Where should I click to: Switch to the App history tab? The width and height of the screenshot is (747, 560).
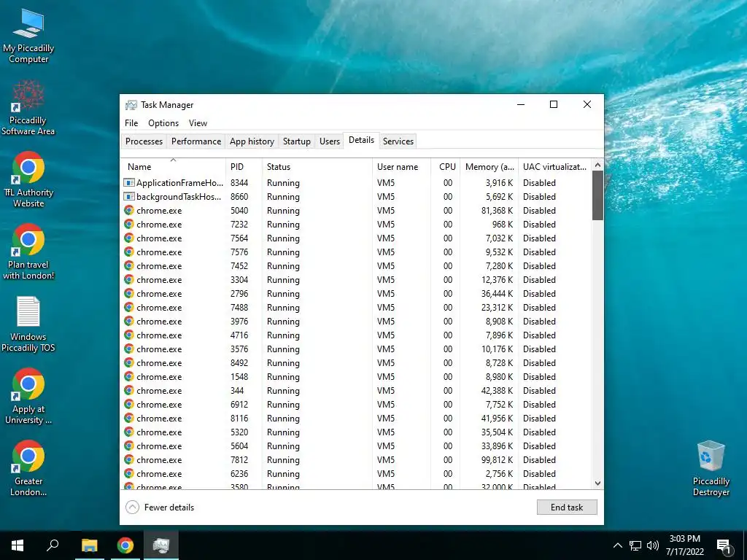coord(252,141)
